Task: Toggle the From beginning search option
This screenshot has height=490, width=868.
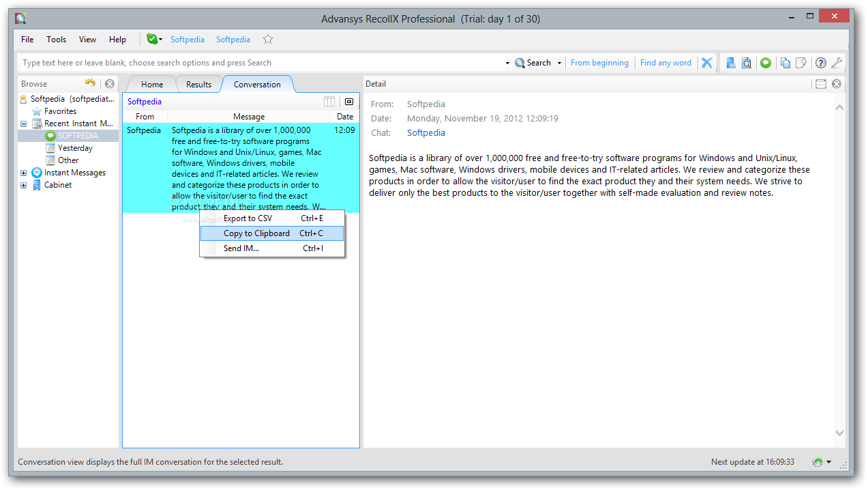Action: pos(599,63)
